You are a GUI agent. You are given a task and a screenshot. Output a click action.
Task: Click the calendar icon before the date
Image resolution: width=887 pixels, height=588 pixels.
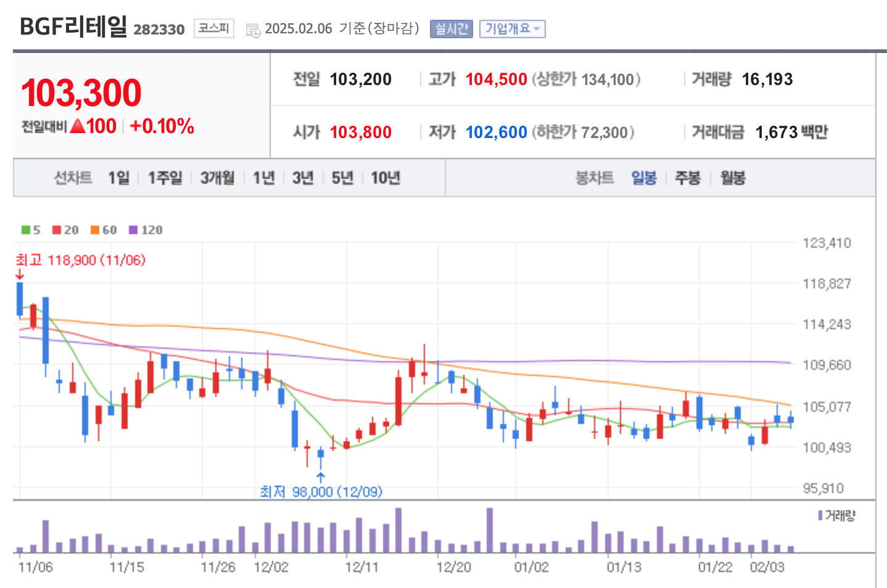(x=253, y=30)
